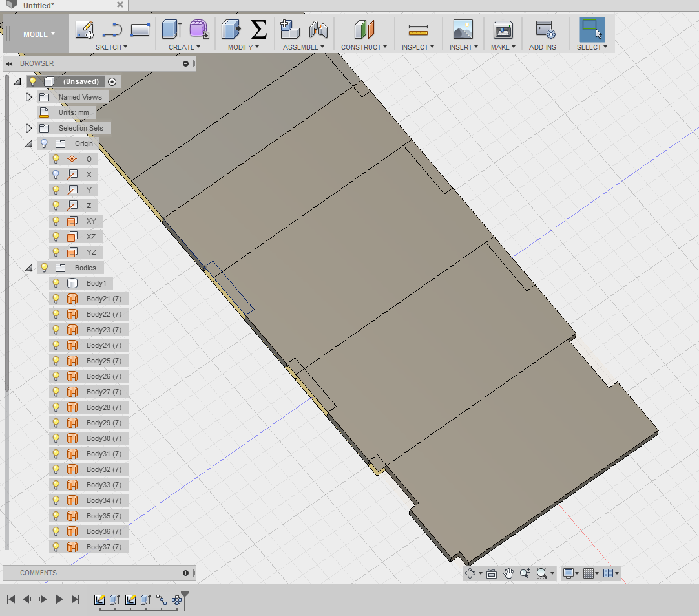
Task: Hide the XY origin plane
Action: click(56, 221)
